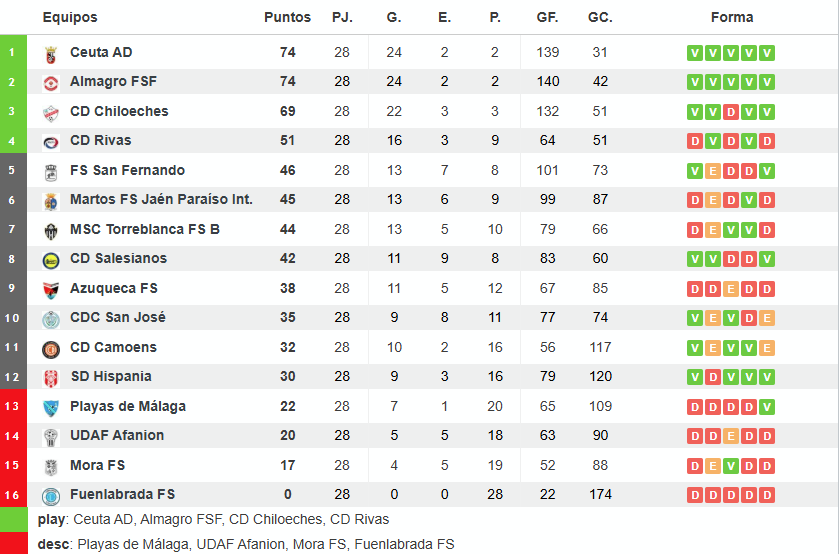
Task: Click the last green V form badge for Ceuta AD
Action: pyautogui.click(x=767, y=53)
